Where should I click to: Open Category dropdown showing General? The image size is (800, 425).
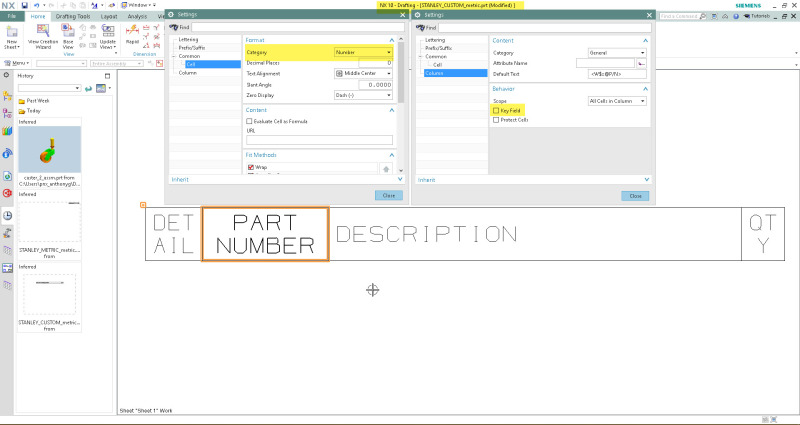tap(617, 53)
